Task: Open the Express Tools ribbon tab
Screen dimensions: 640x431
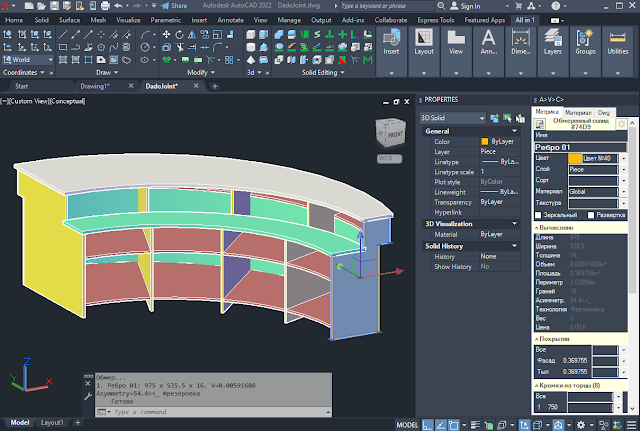Action: [x=436, y=20]
